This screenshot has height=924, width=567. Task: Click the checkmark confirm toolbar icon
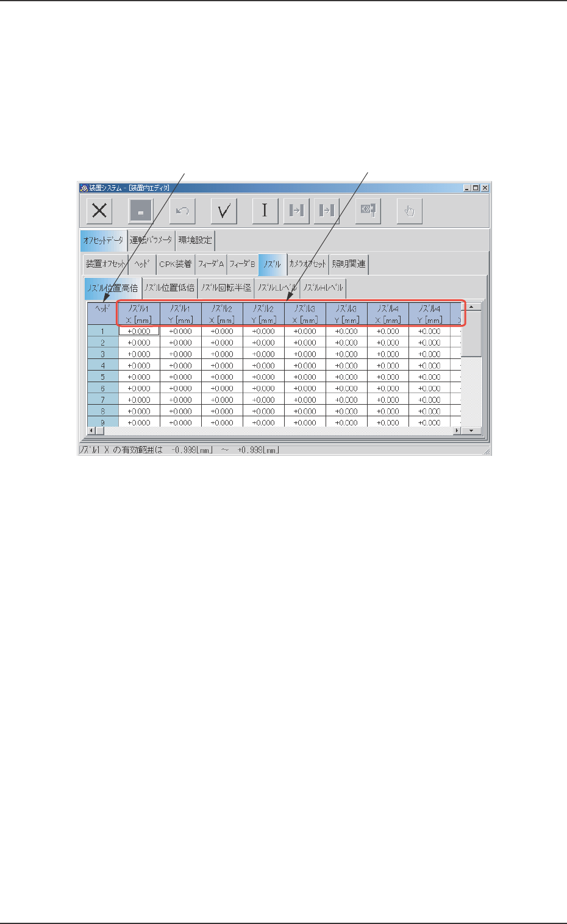coord(224,211)
